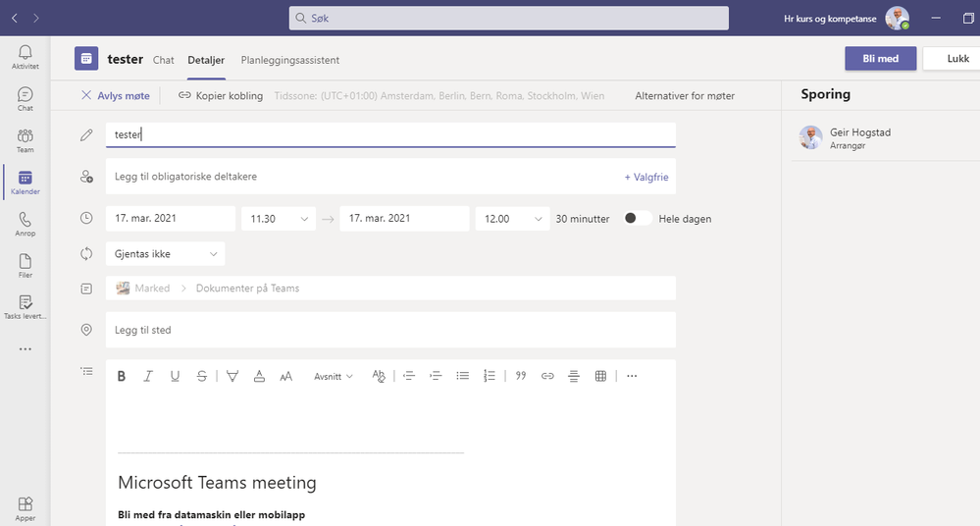Viewport: 980px width, 526px height.
Task: Open Kalender in the sidebar
Action: click(x=25, y=183)
